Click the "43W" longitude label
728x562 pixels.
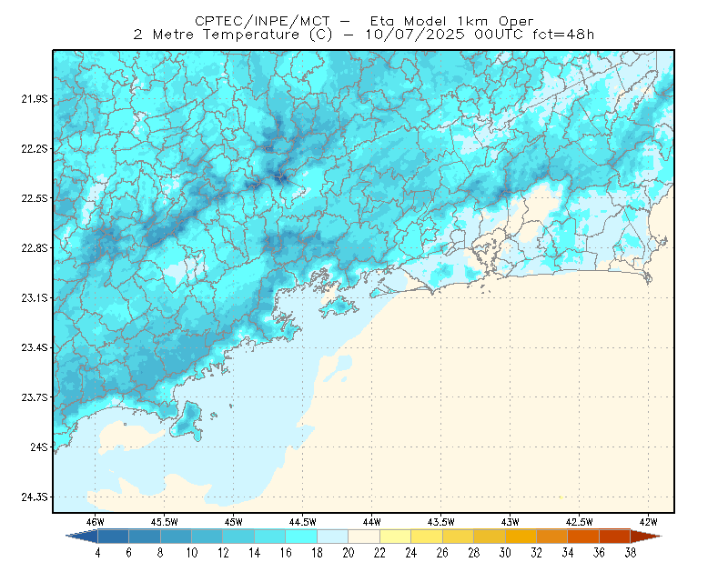[x=511, y=522]
